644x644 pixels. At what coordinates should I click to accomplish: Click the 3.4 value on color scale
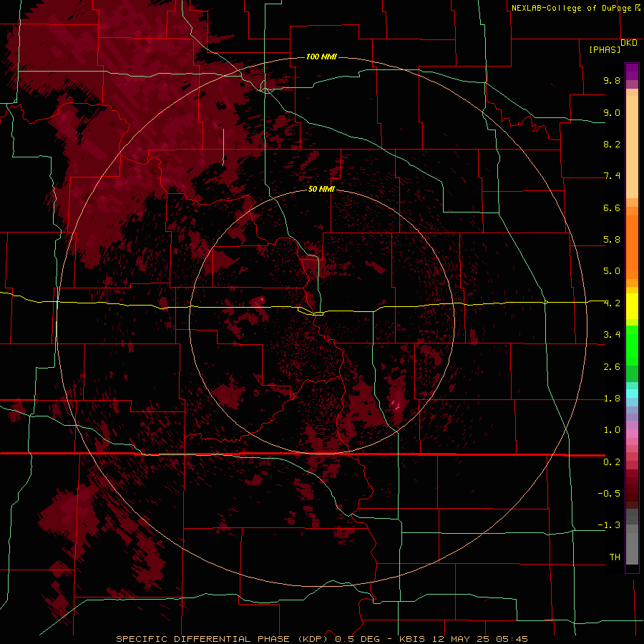(x=612, y=335)
